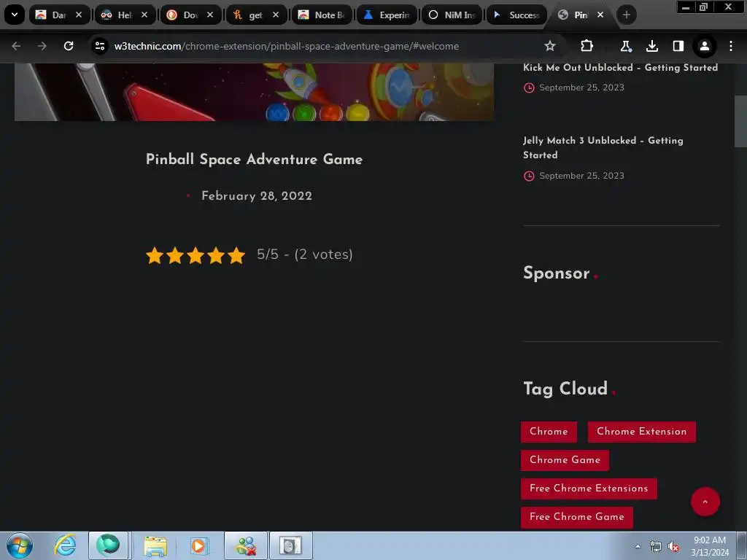Rate two stars on the rating widget
This screenshot has width=747, height=560.
[x=175, y=255]
